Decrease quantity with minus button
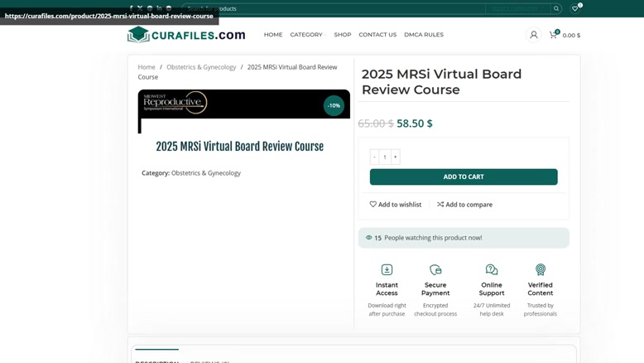Image resolution: width=644 pixels, height=363 pixels. point(375,157)
